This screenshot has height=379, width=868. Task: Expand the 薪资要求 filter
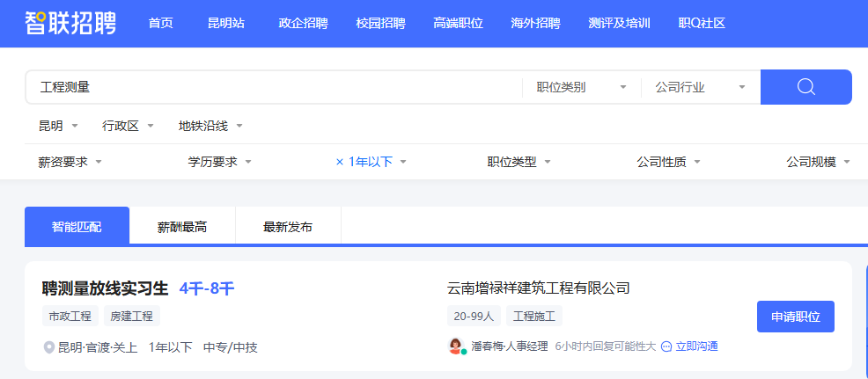70,162
